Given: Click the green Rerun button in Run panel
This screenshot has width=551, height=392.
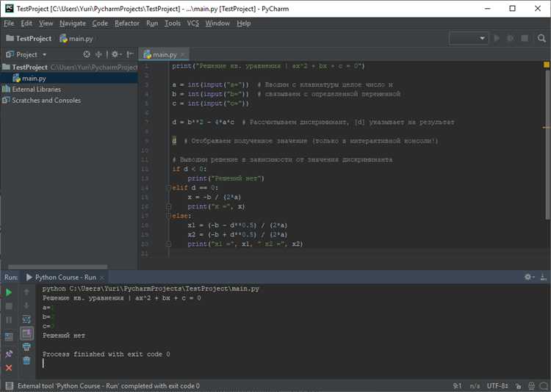Looking at the screenshot, I should click(x=10, y=292).
